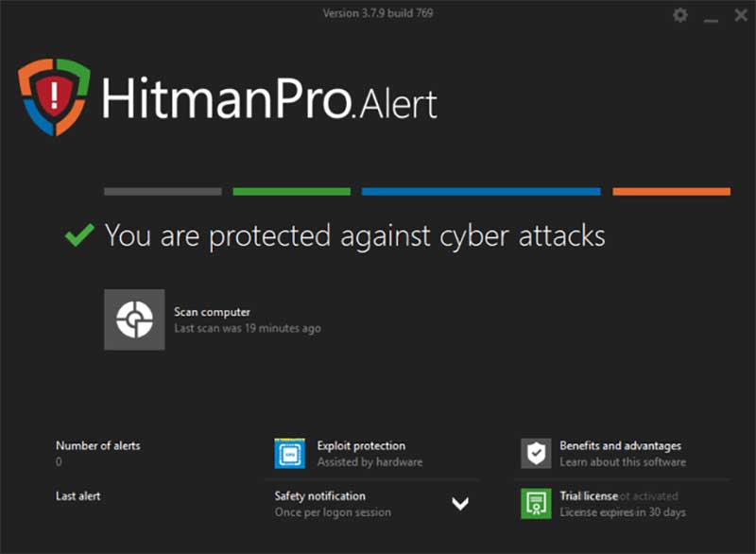Click the HitmanPro.Alert shield logo

[54, 95]
